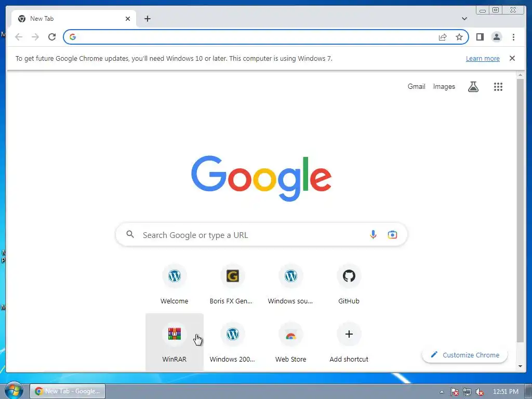The height and width of the screenshot is (399, 532).
Task: Open a new tab with plus button
Action: point(147,19)
